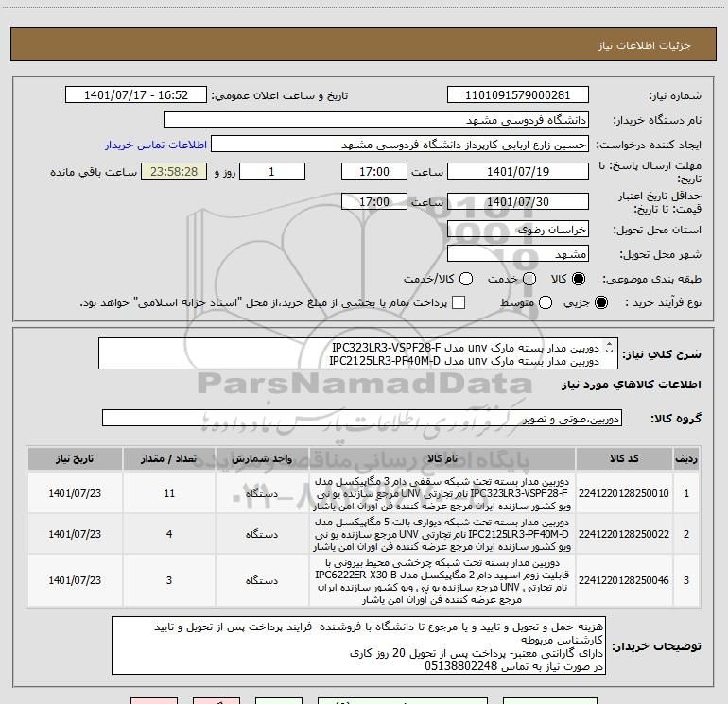
Task: Click the province field خراسان رضوی
Action: [x=518, y=230]
